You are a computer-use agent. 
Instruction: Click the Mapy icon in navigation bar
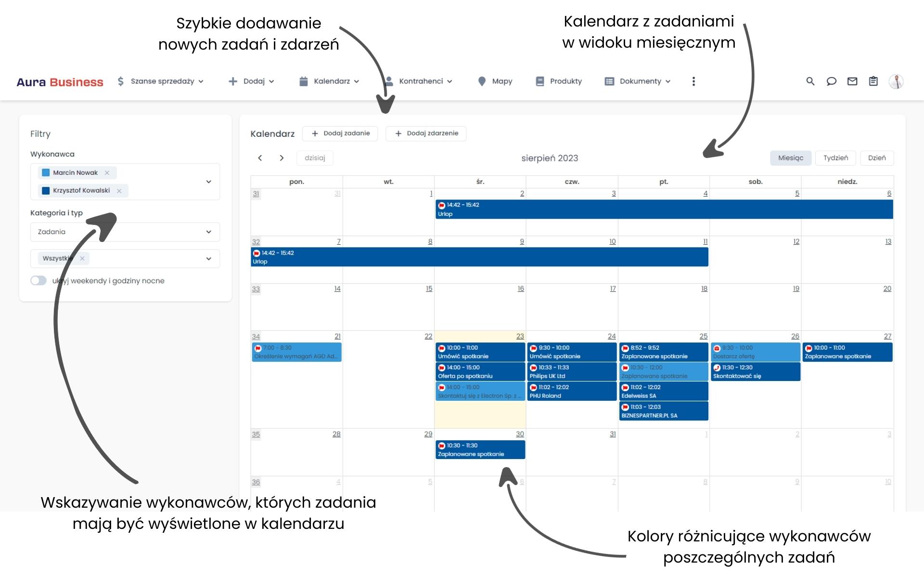pyautogui.click(x=477, y=80)
